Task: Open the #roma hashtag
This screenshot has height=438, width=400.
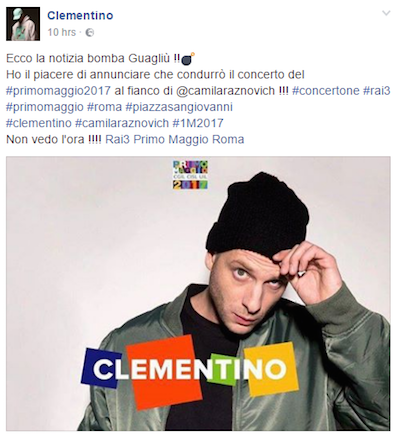Action: tap(105, 107)
